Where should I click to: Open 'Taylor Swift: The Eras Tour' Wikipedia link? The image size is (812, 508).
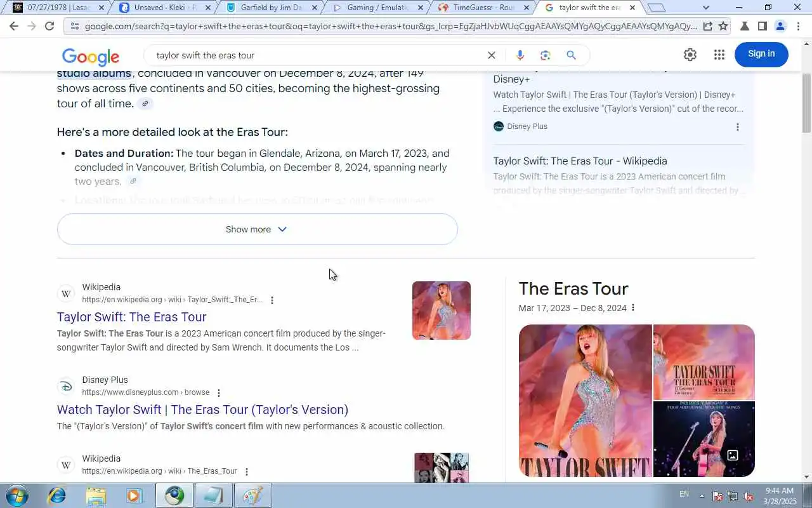pos(131,317)
